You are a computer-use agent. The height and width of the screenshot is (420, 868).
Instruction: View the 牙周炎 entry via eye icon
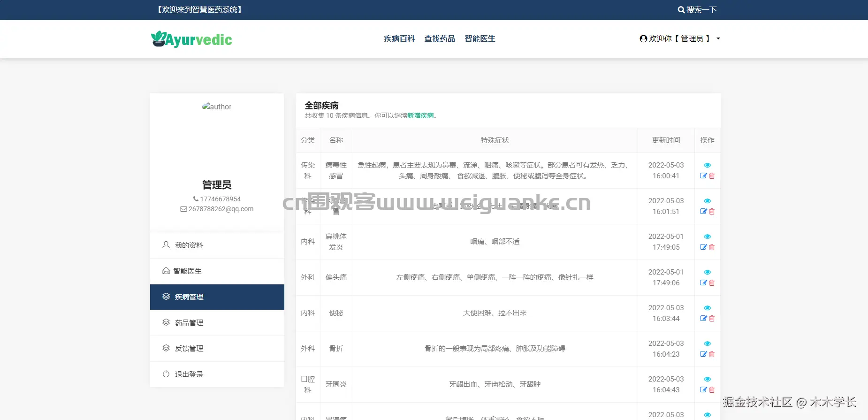(x=708, y=379)
